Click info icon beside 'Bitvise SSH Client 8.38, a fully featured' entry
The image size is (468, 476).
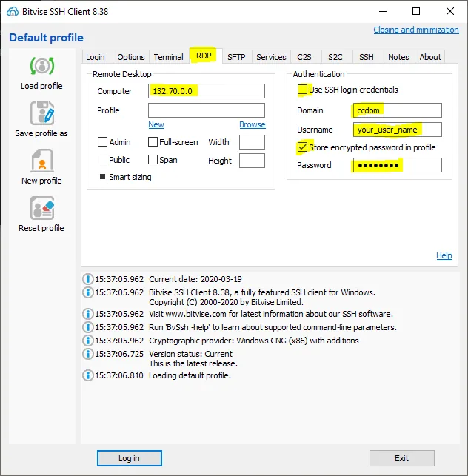(88, 292)
